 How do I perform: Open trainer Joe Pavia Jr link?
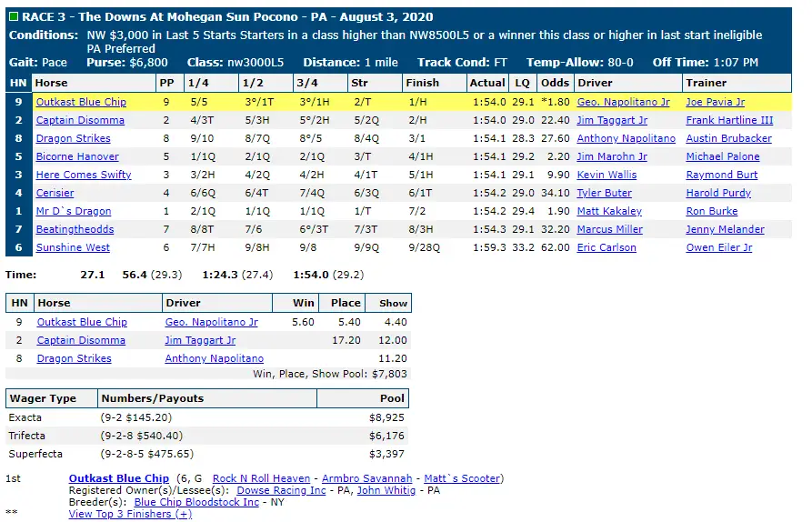tap(716, 102)
